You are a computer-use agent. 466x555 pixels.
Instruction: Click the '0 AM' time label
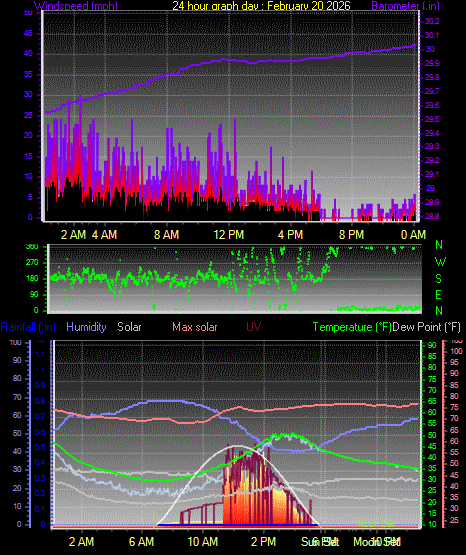pyautogui.click(x=413, y=234)
